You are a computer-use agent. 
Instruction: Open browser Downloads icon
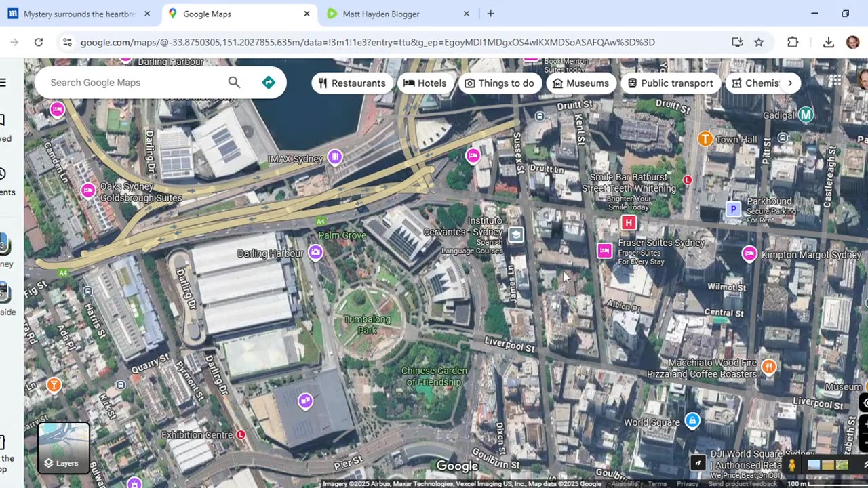point(828,42)
